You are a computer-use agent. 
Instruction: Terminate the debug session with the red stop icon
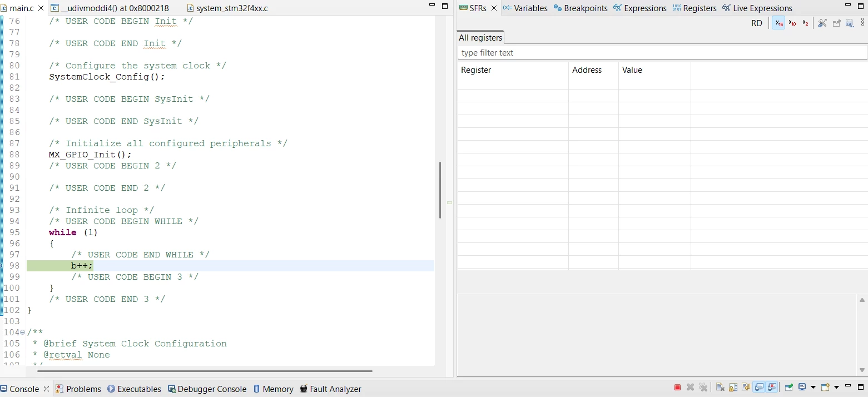(x=677, y=388)
